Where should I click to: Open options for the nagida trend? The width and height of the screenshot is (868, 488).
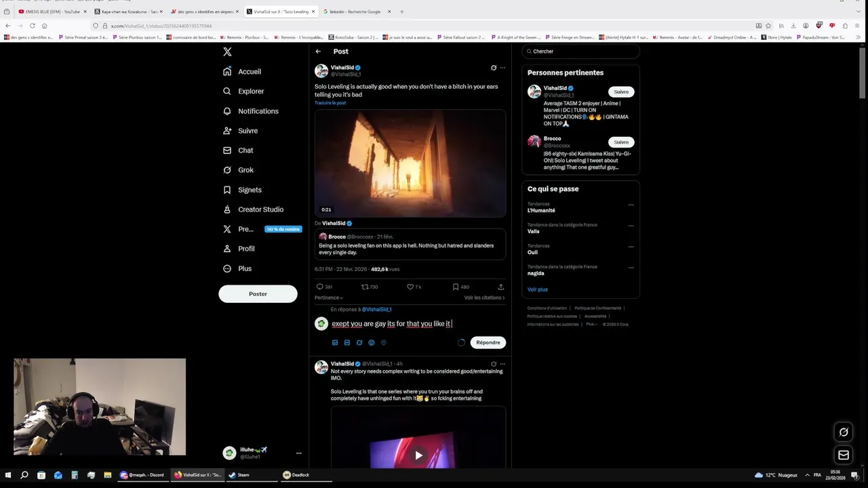631,268
